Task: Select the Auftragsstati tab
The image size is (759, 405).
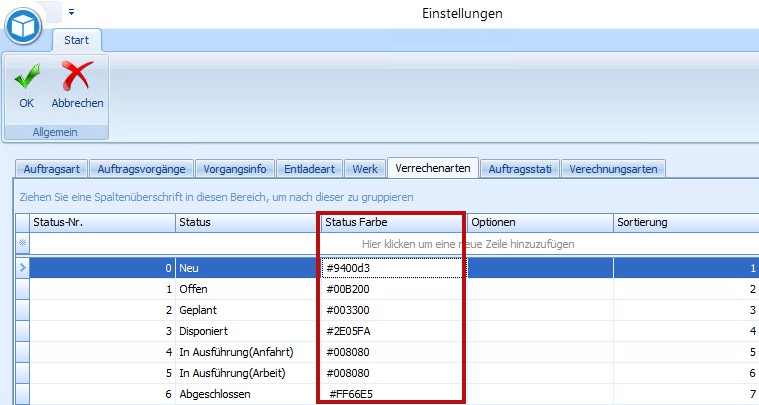Action: coord(520,169)
